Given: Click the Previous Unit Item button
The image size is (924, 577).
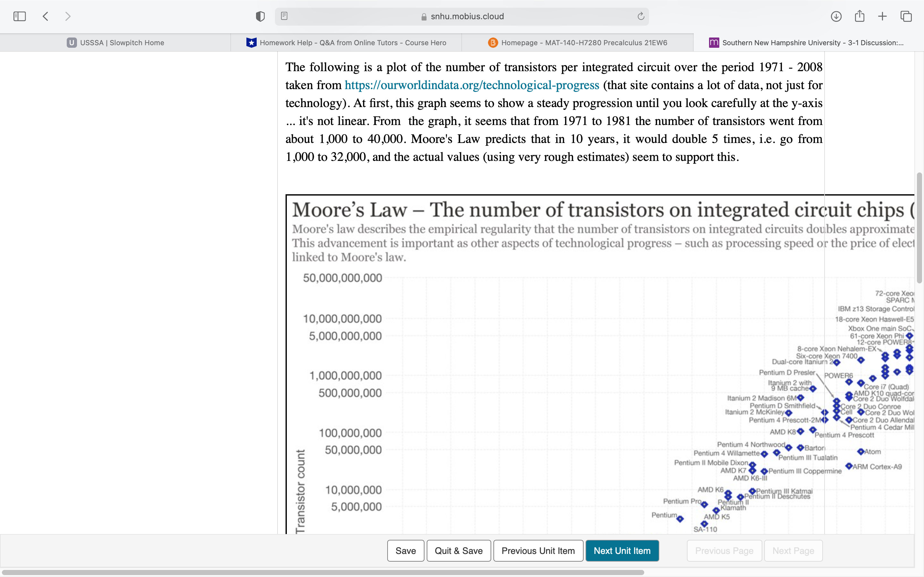Looking at the screenshot, I should [538, 551].
